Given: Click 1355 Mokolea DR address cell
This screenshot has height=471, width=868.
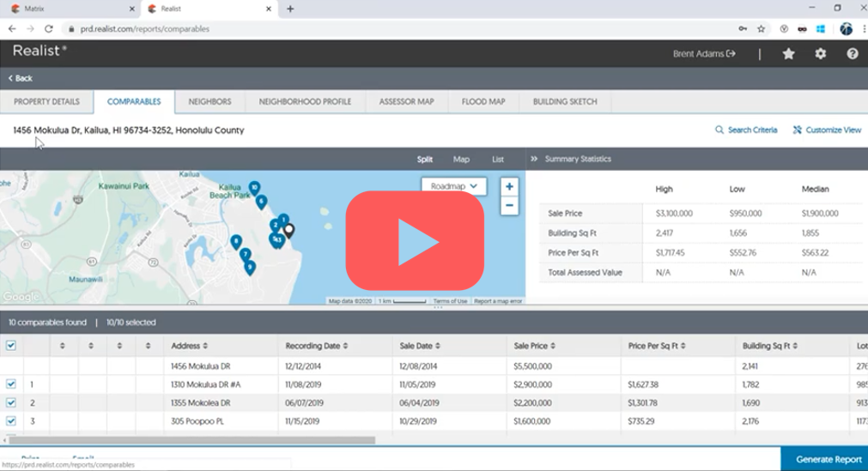Looking at the screenshot, I should point(199,403).
